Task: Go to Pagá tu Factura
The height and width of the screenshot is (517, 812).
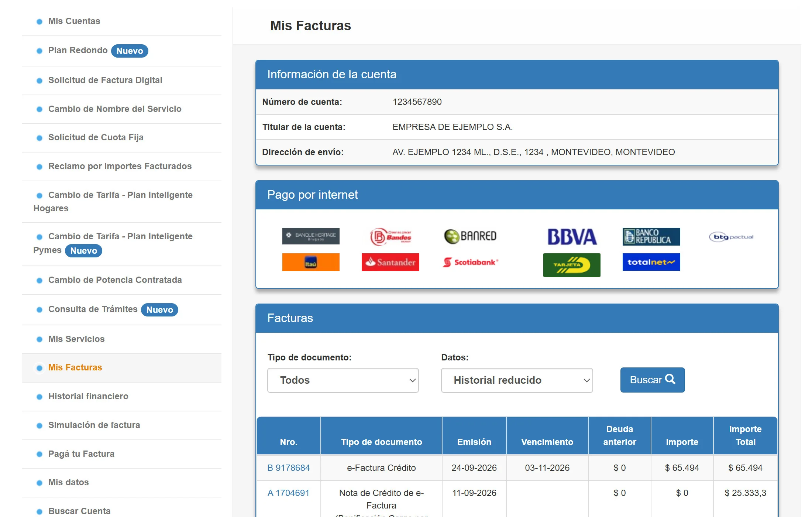Action: click(81, 454)
